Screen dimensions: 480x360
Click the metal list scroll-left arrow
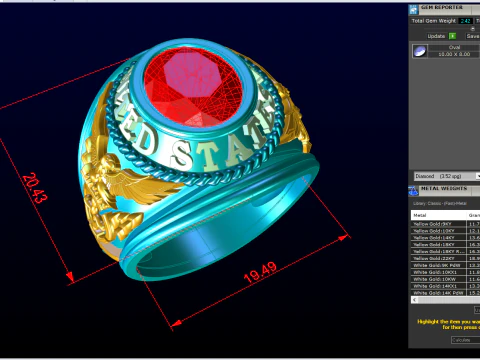coord(414,300)
